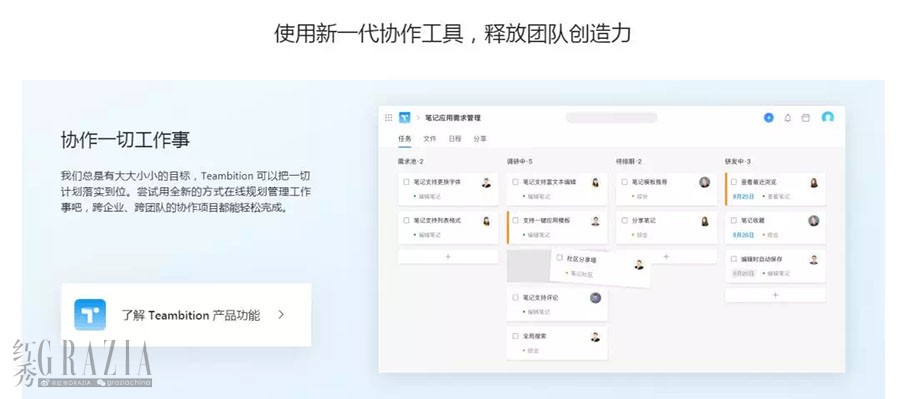
Task: Add a task in the 需求池 column
Action: [448, 257]
